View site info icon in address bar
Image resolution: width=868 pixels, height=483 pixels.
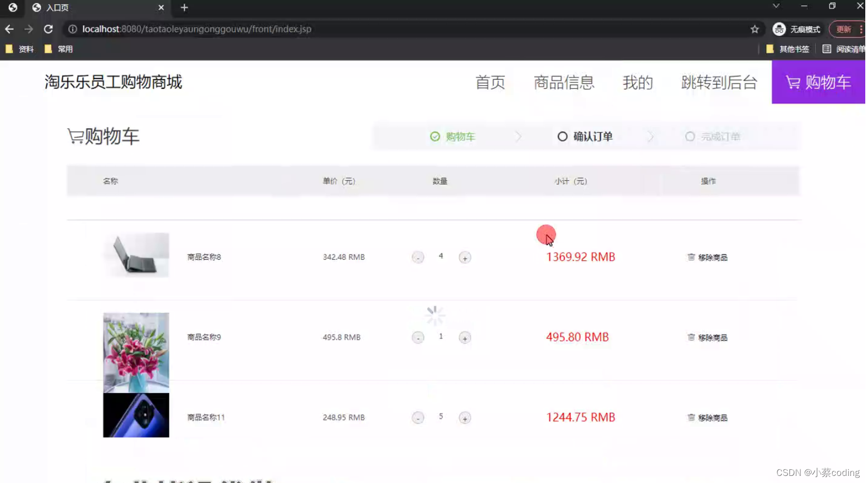tap(73, 29)
